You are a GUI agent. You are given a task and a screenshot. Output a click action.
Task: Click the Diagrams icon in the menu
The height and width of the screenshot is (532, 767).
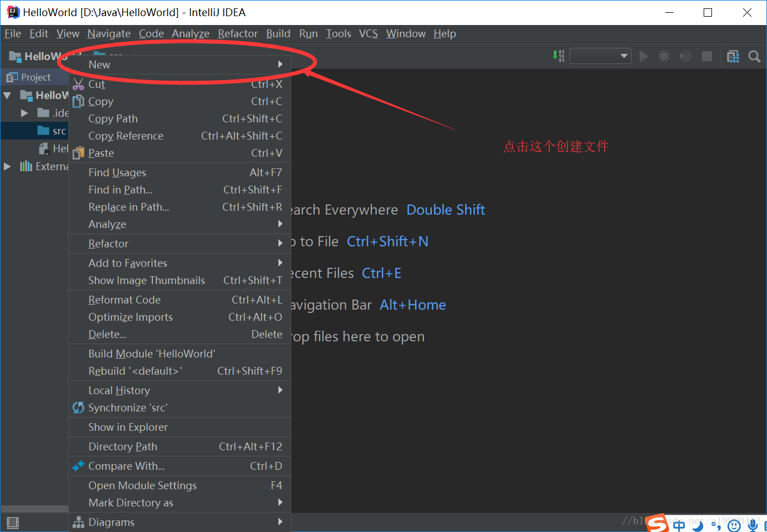tap(78, 522)
